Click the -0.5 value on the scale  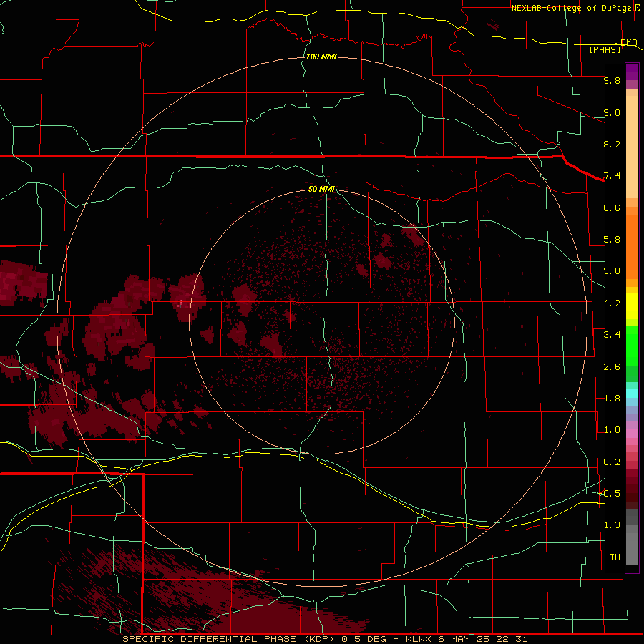(x=609, y=493)
